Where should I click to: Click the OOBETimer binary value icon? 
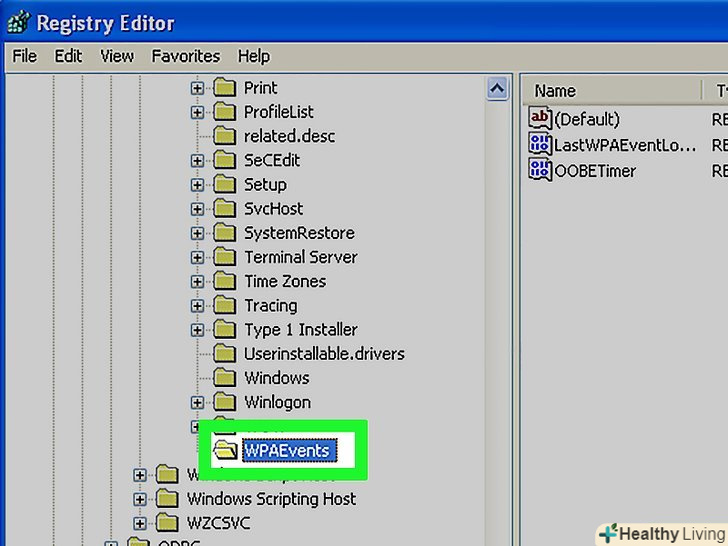(x=540, y=170)
